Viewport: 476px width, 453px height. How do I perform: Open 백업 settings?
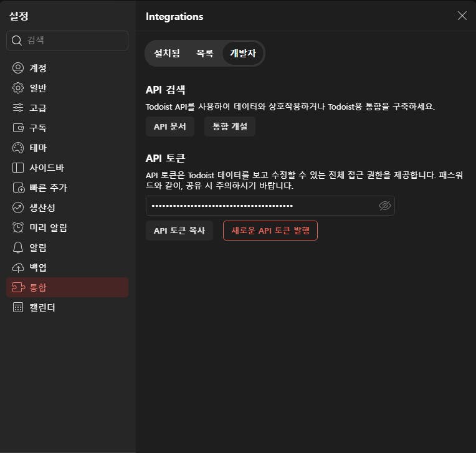[67, 267]
